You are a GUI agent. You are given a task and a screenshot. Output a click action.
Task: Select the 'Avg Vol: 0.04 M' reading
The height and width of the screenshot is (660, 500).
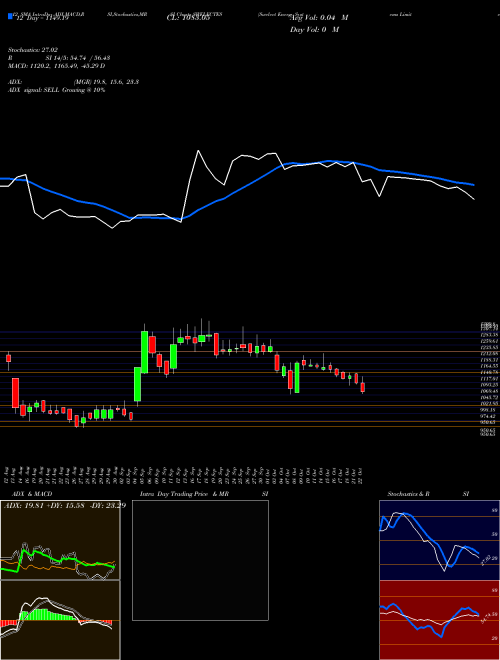coord(319,18)
